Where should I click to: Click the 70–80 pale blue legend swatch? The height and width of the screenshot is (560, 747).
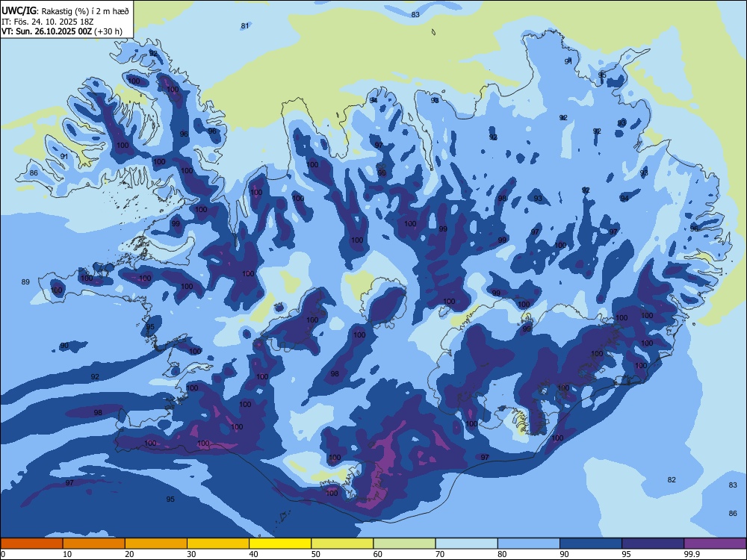(466, 544)
